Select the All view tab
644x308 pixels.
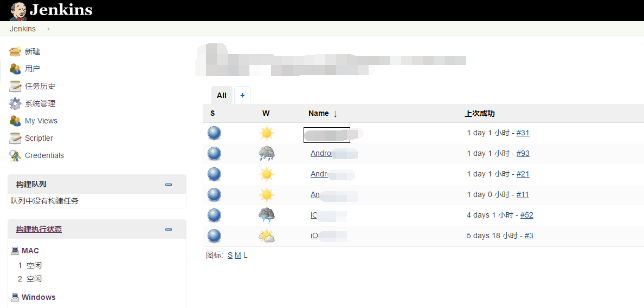222,95
